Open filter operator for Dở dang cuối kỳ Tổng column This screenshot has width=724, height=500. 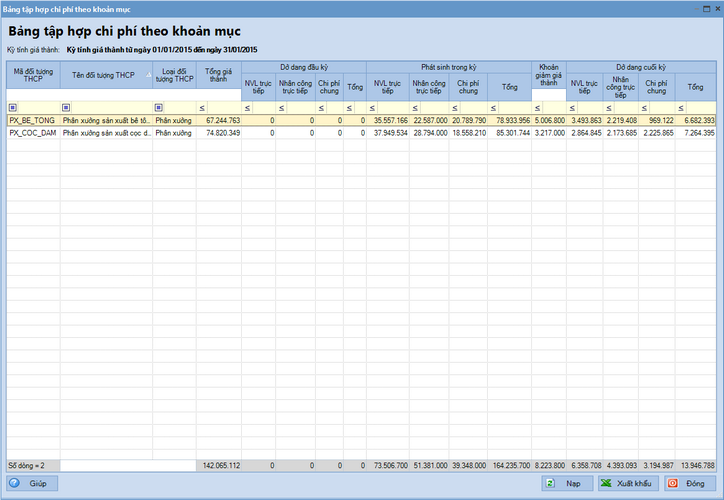point(681,108)
